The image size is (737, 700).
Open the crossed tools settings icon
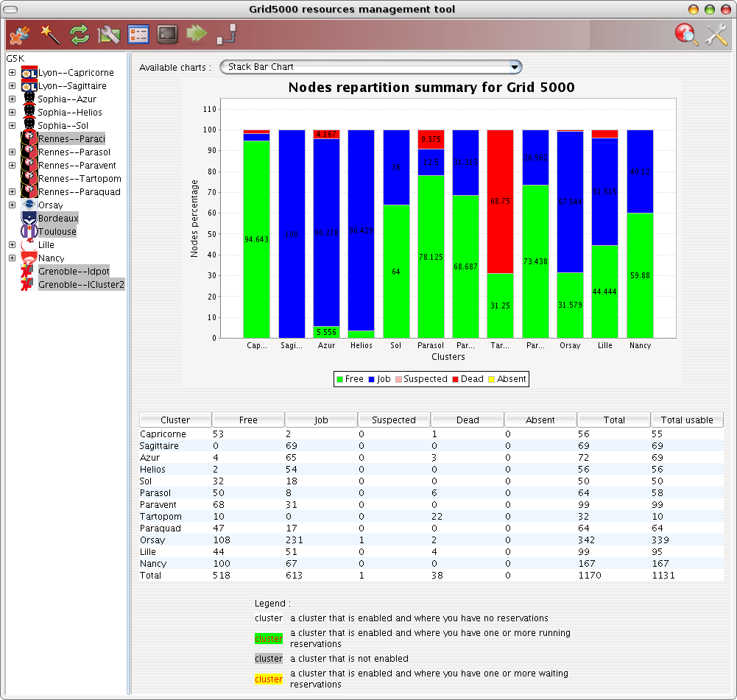pyautogui.click(x=716, y=35)
